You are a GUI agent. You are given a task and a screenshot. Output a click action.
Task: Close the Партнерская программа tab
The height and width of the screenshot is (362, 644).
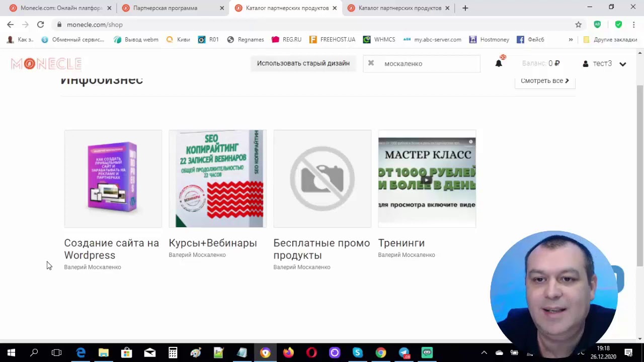[222, 8]
